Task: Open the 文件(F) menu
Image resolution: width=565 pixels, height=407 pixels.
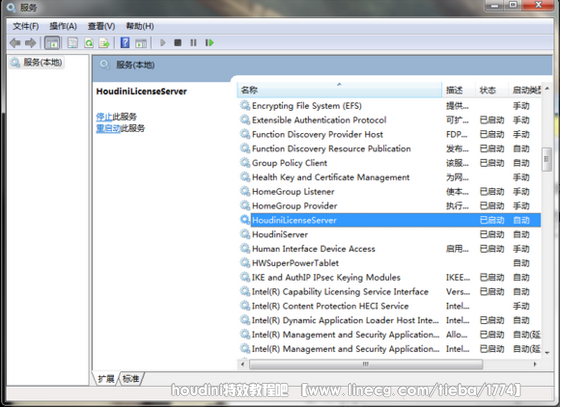Action: pos(26,26)
